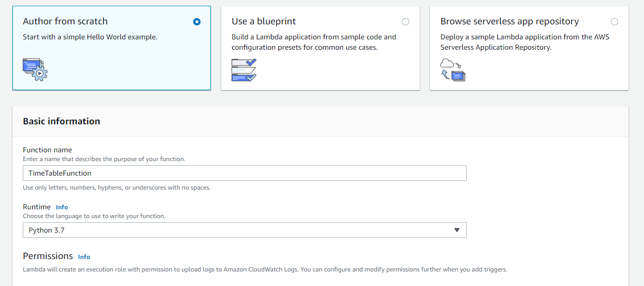Screen dimensions: 644x286
Task: Click the blueprint card description text
Action: pos(313,42)
